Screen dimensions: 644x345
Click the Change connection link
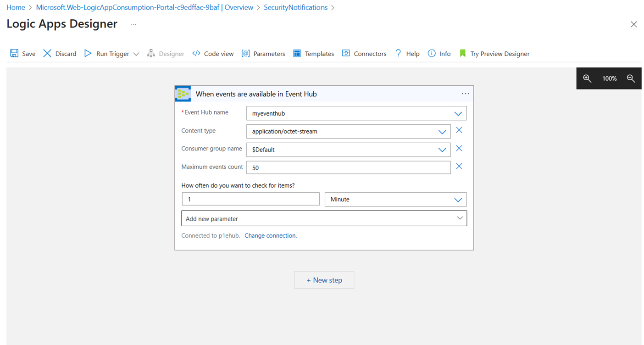coord(271,235)
